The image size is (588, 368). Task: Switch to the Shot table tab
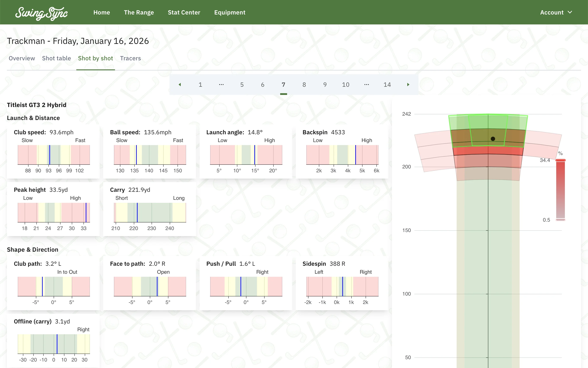[x=56, y=58]
